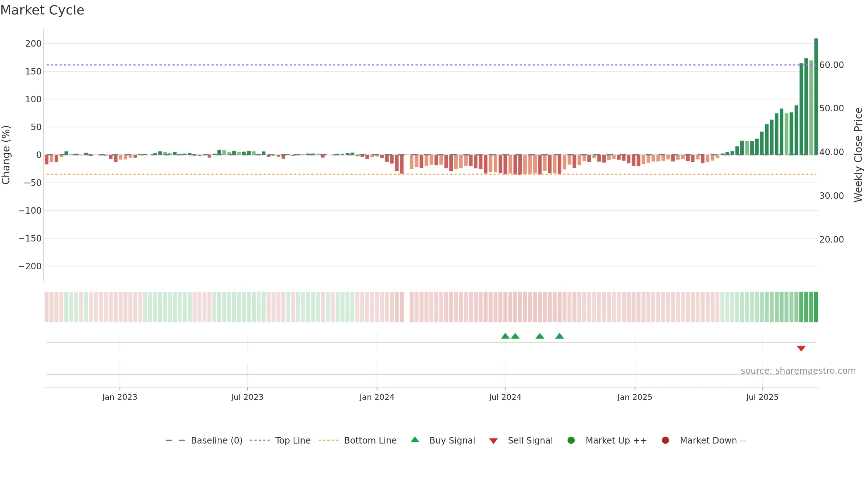Click the brightest green heat strip cell at far right
The width and height of the screenshot is (868, 488).
click(816, 307)
